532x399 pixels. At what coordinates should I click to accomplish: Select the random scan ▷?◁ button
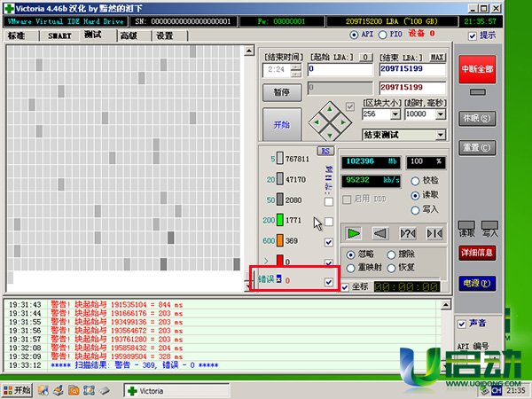click(x=408, y=233)
